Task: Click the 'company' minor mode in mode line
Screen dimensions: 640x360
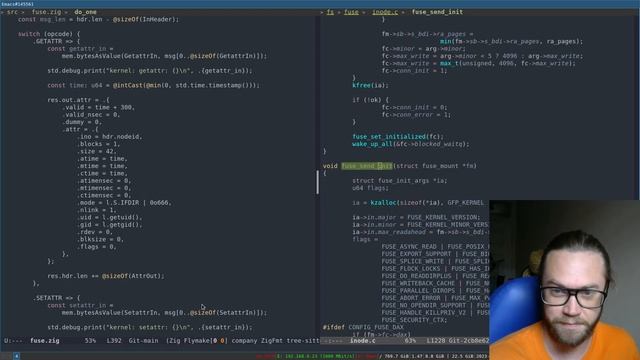Action: point(244,340)
